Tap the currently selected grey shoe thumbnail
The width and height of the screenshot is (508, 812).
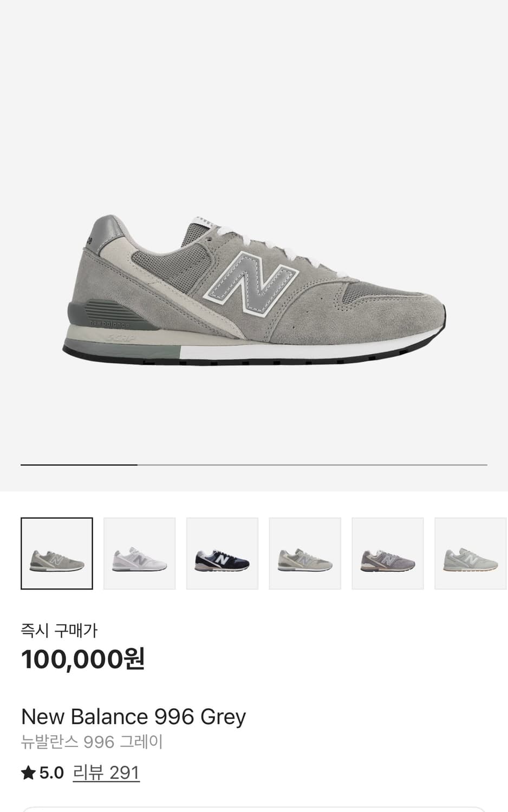point(57,553)
